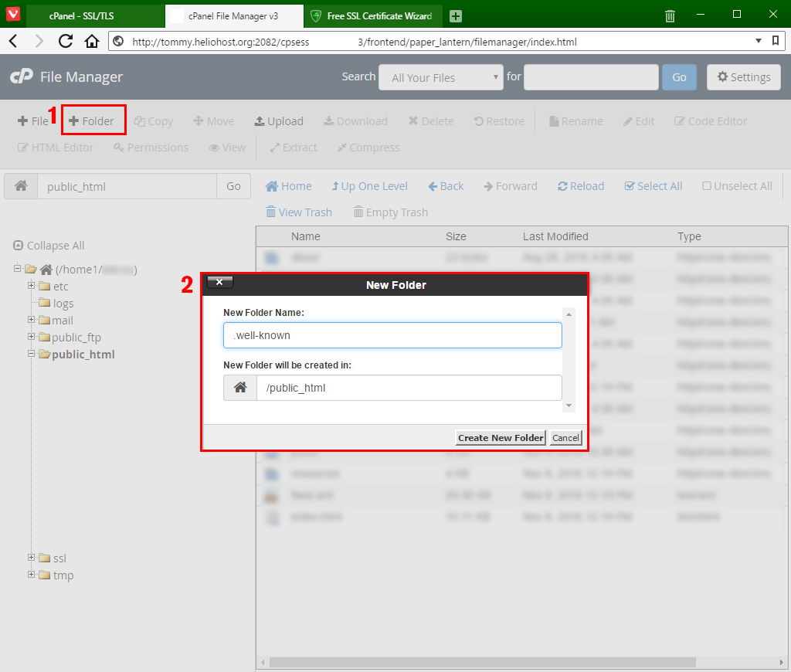
Task: Click the New Folder Name input field
Action: 392,335
